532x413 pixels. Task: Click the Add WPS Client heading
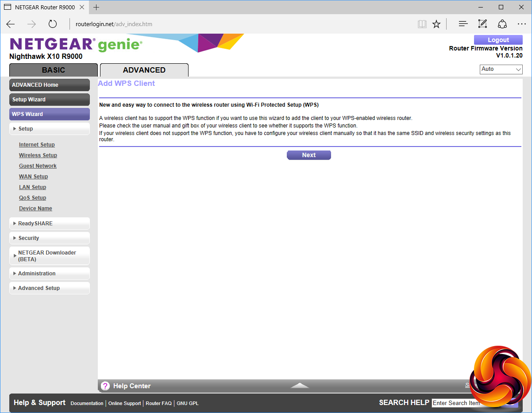(x=127, y=83)
